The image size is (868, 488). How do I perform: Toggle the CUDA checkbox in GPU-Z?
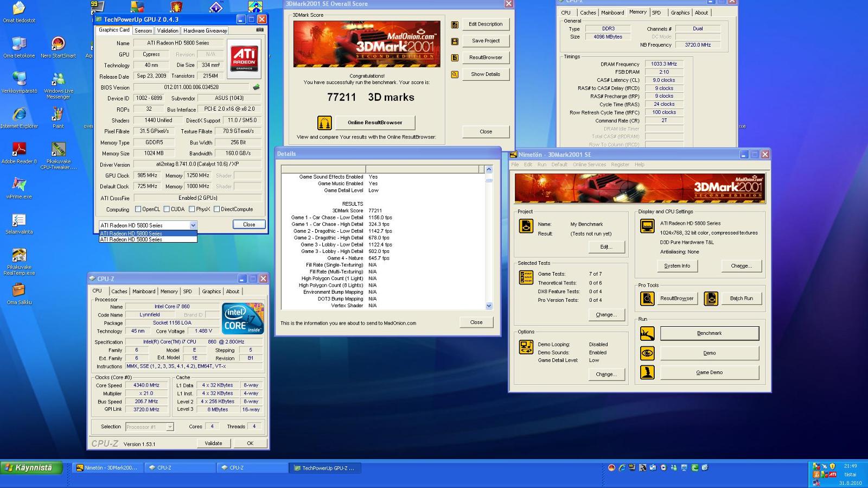coord(166,209)
